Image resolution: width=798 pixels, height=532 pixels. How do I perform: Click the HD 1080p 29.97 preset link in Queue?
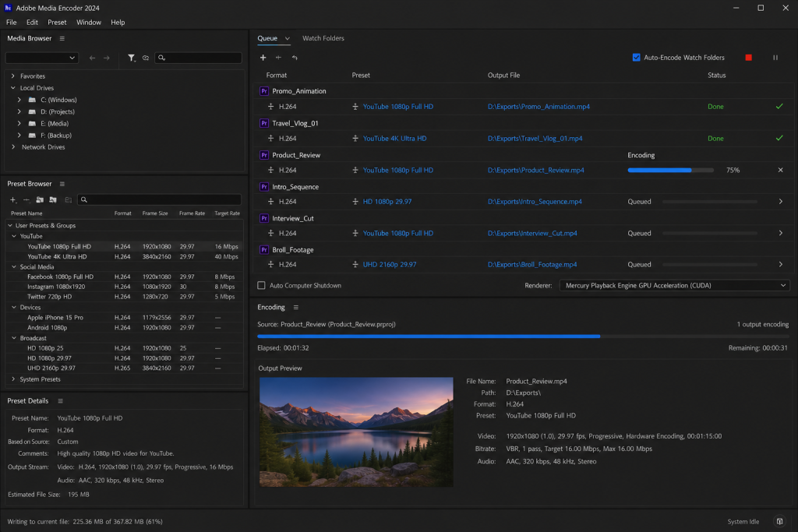[x=387, y=202]
